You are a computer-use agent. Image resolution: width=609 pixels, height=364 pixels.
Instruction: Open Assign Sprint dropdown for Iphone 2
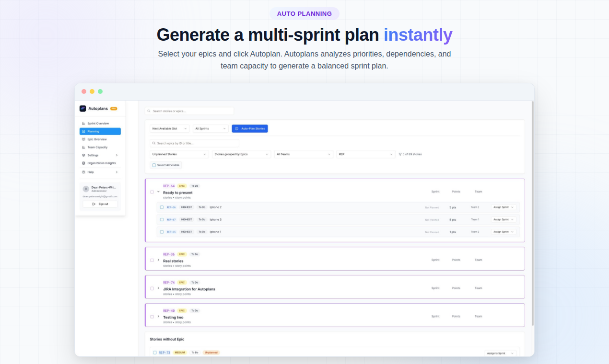point(504,207)
